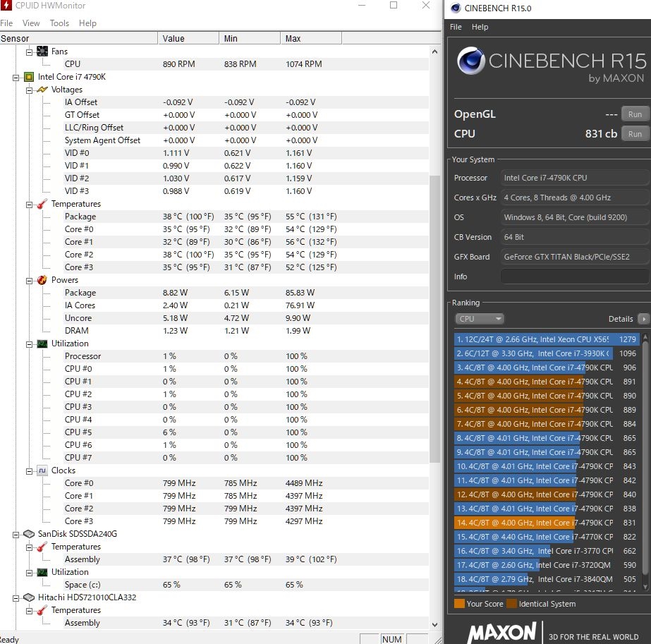Click the HWMonitor scrollbar up arrow

(x=434, y=51)
